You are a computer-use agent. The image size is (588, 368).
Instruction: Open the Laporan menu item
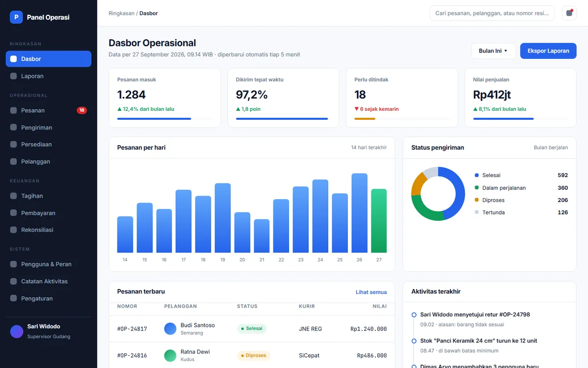pos(49,76)
